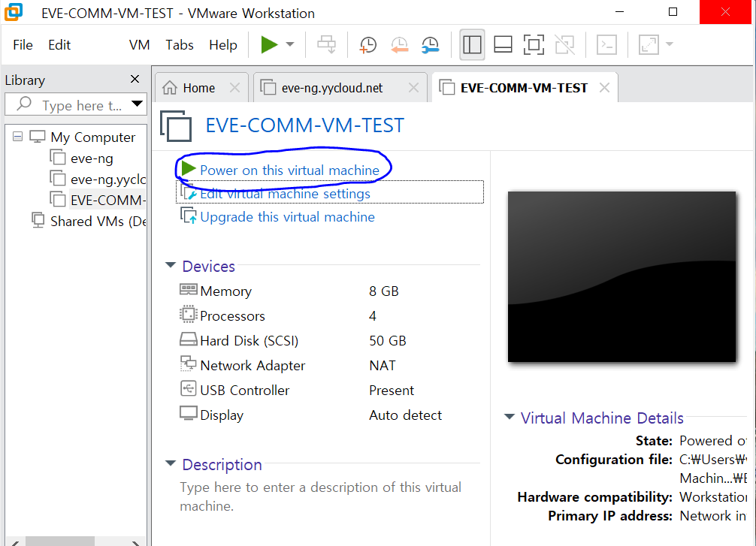Image resolution: width=756 pixels, height=546 pixels.
Task: Open the VM menu
Action: pos(139,45)
